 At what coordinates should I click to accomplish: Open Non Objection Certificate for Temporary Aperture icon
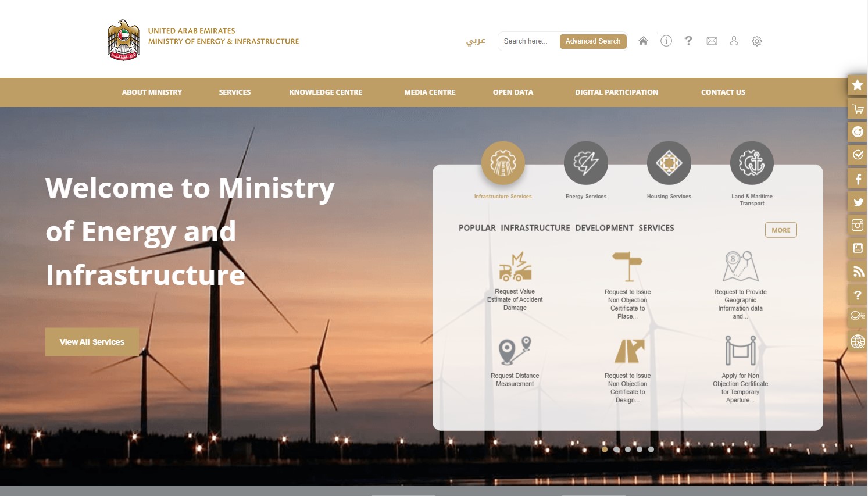point(741,351)
